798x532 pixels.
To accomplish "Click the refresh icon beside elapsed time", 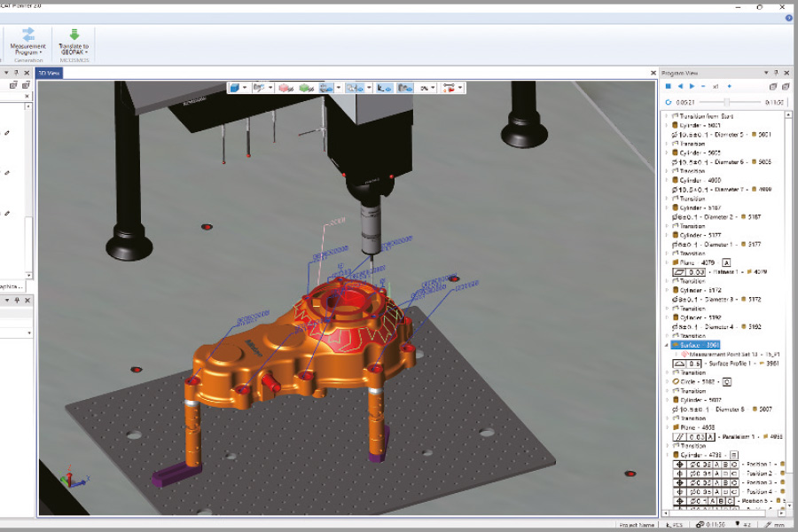I will click(x=668, y=102).
